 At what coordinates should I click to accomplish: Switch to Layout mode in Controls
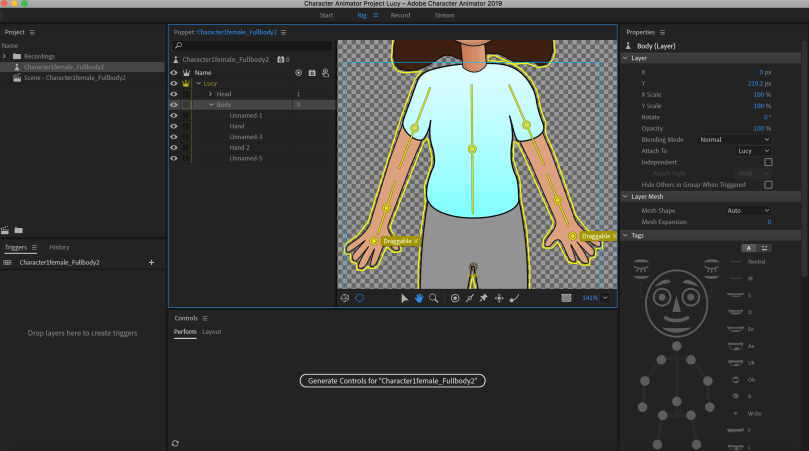212,331
